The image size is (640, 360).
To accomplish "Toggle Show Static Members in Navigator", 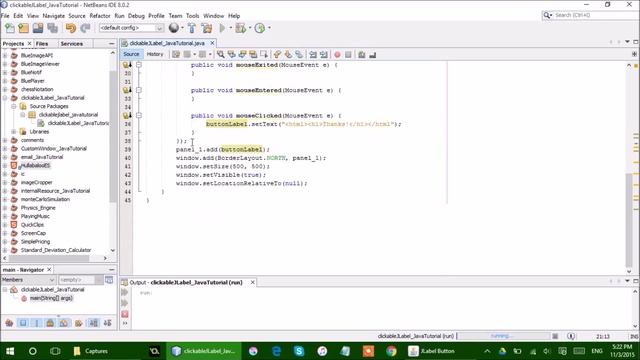I will (x=37, y=323).
